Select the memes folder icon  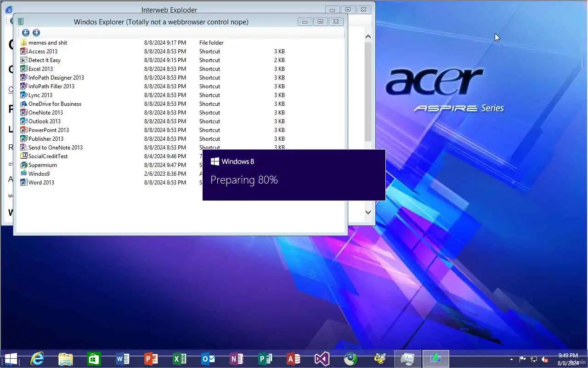(x=24, y=43)
